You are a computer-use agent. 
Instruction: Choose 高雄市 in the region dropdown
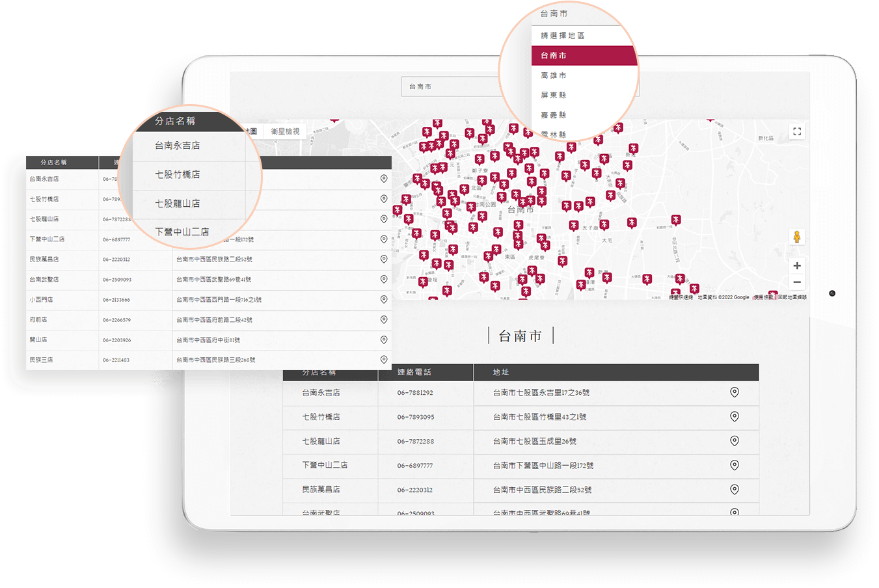point(554,75)
